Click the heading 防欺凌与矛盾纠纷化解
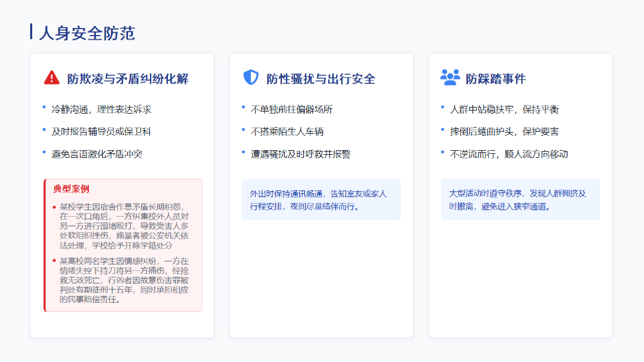The width and height of the screenshot is (644, 362). pyautogui.click(x=127, y=79)
